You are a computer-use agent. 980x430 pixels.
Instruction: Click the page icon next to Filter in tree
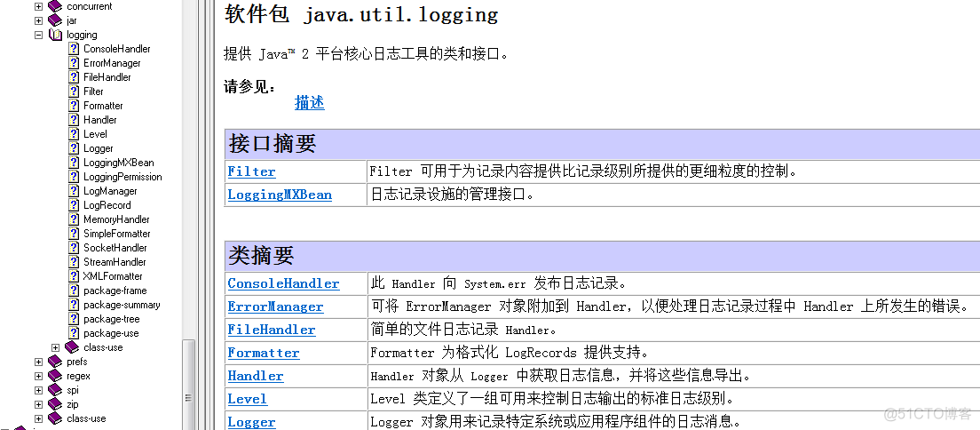tap(73, 92)
